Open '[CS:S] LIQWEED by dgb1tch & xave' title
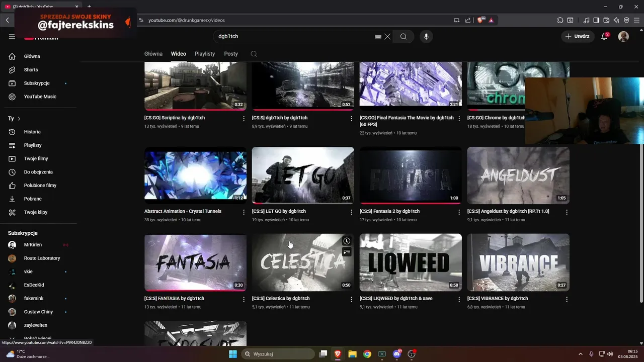 (x=396, y=299)
